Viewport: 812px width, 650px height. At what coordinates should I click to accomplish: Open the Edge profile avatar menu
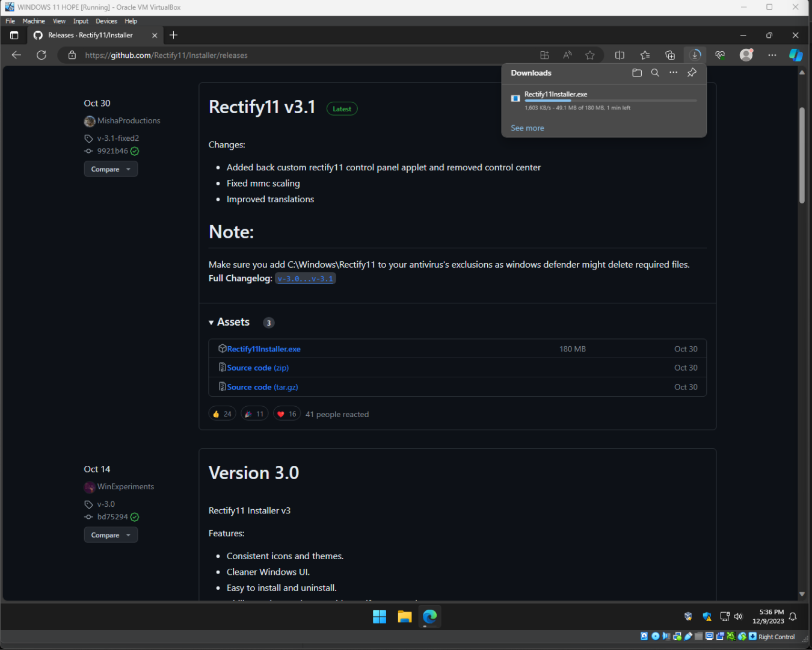coord(746,55)
